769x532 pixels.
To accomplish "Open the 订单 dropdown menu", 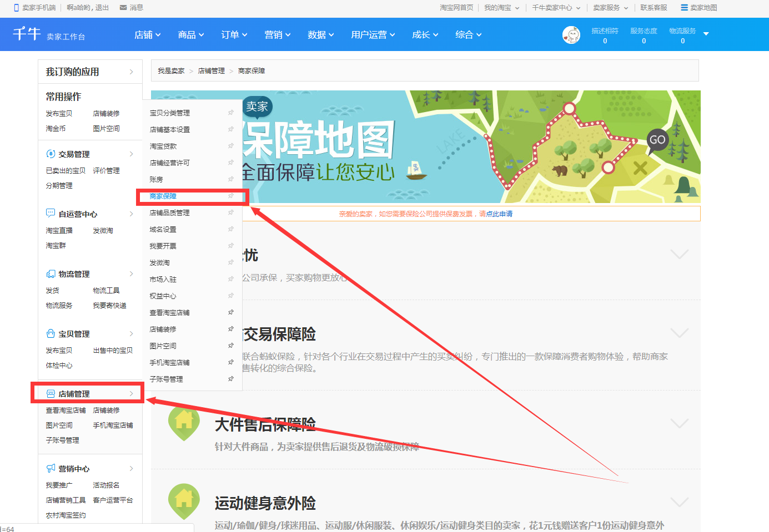I will pyautogui.click(x=234, y=34).
